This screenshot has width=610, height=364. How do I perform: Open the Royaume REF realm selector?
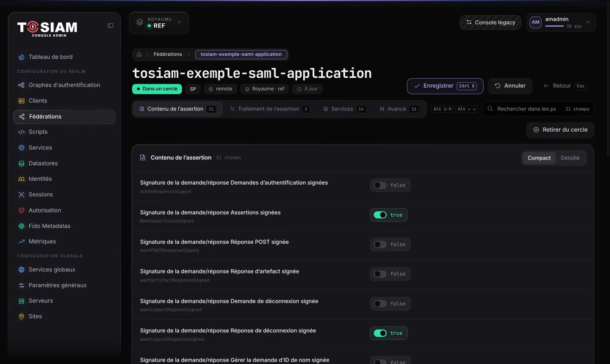coord(159,22)
